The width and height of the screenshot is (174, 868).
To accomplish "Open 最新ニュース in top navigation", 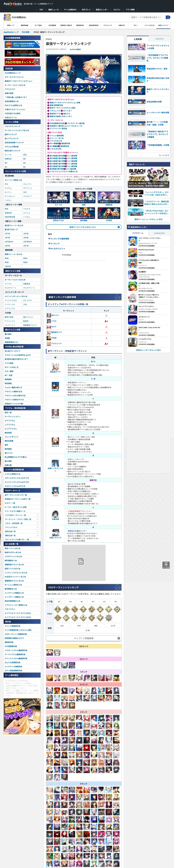I will coord(53,10).
